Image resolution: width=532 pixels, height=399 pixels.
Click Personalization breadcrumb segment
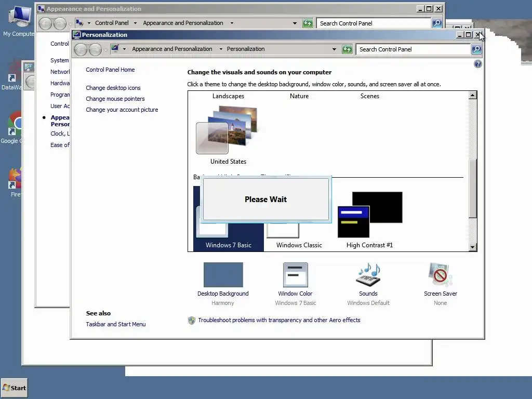pos(246,49)
